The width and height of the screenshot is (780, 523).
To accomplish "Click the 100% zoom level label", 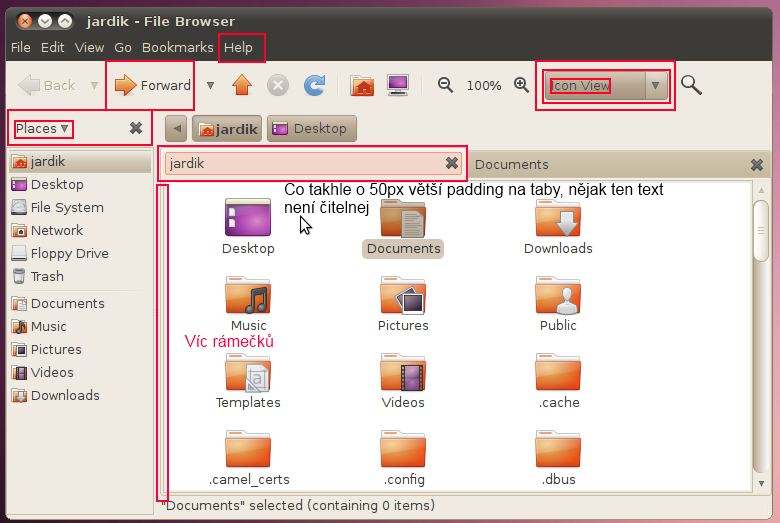I will point(484,86).
